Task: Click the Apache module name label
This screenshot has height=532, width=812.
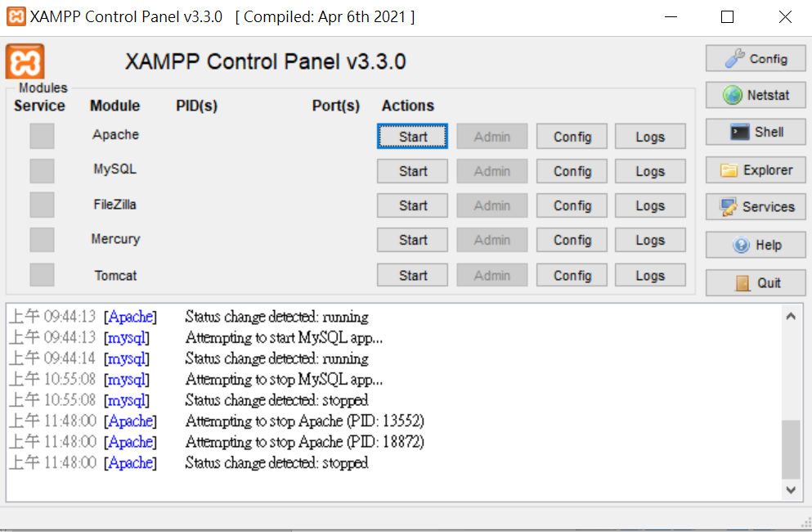Action: tap(115, 134)
